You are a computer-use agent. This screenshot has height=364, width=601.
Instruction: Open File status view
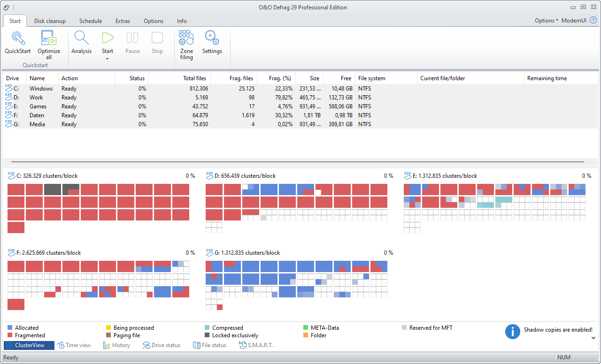point(209,345)
